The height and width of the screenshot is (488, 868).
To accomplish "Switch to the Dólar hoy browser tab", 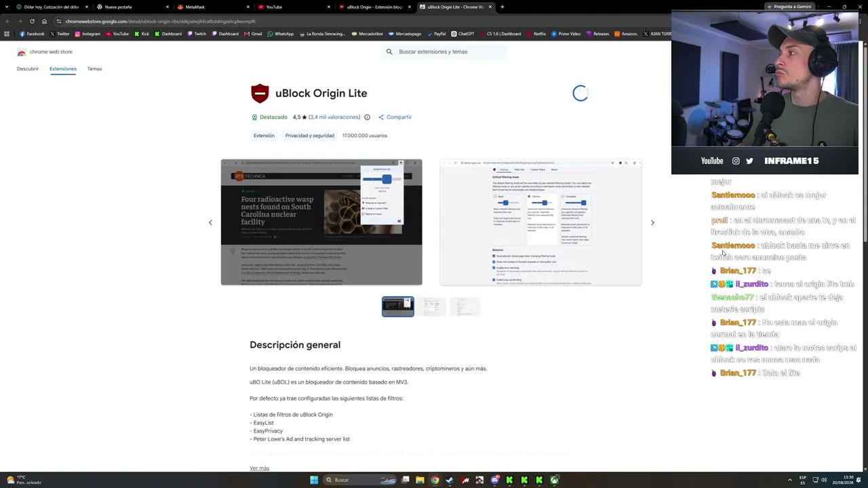I will [52, 7].
